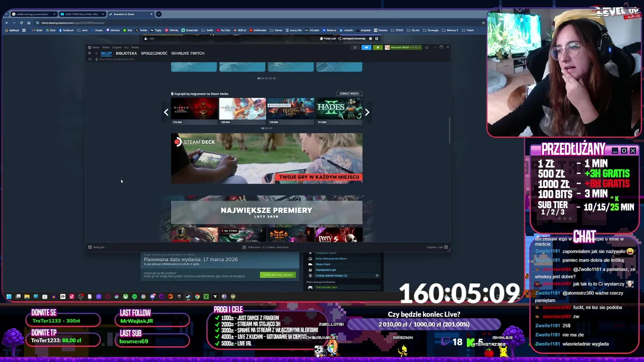Open Karty kolekcjonerskie Steam link

331,258
